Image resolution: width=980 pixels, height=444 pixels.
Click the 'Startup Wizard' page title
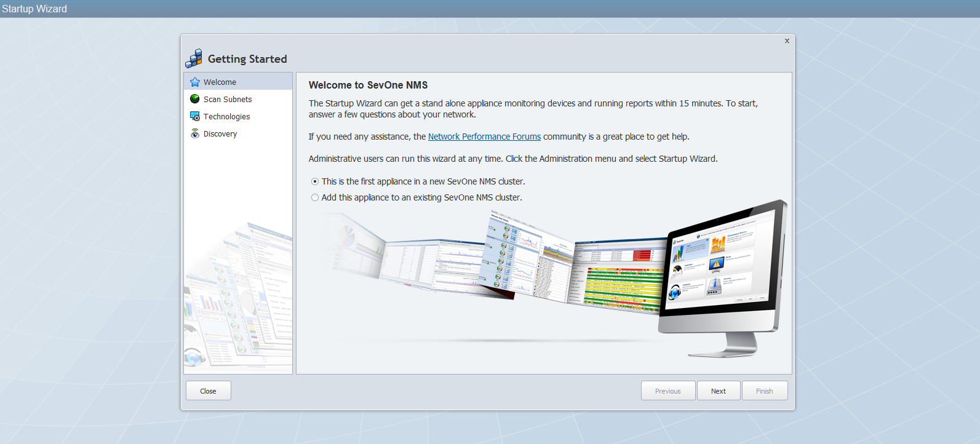point(34,9)
